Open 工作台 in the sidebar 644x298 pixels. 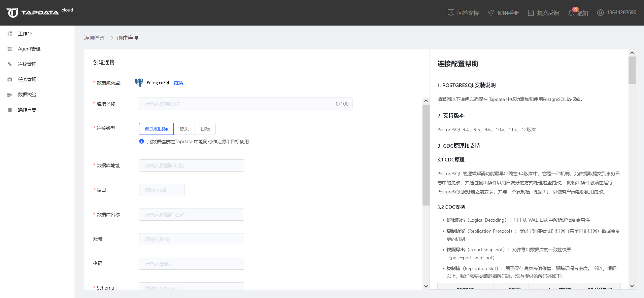[25, 34]
